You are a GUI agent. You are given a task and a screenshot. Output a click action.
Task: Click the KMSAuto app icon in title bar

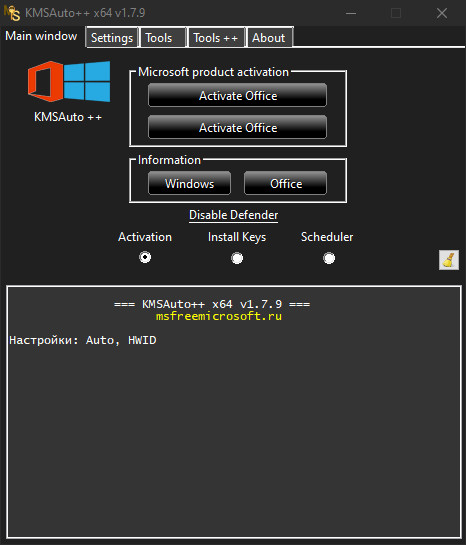(12, 13)
